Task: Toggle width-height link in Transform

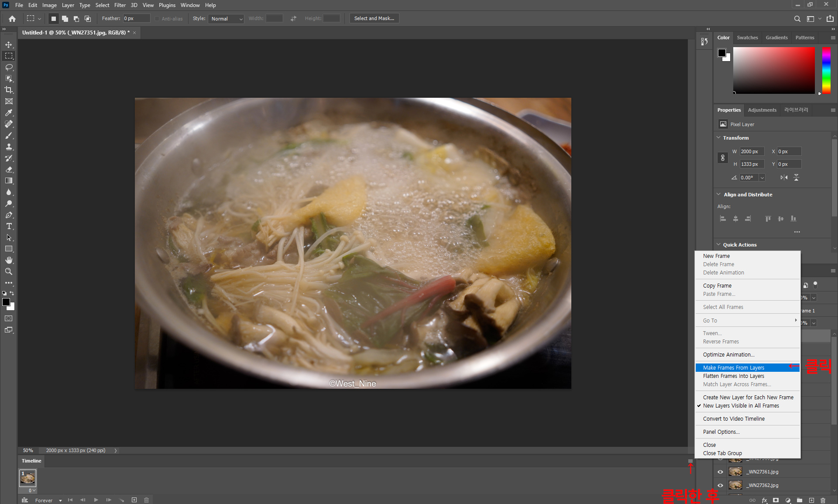Action: pos(723,158)
